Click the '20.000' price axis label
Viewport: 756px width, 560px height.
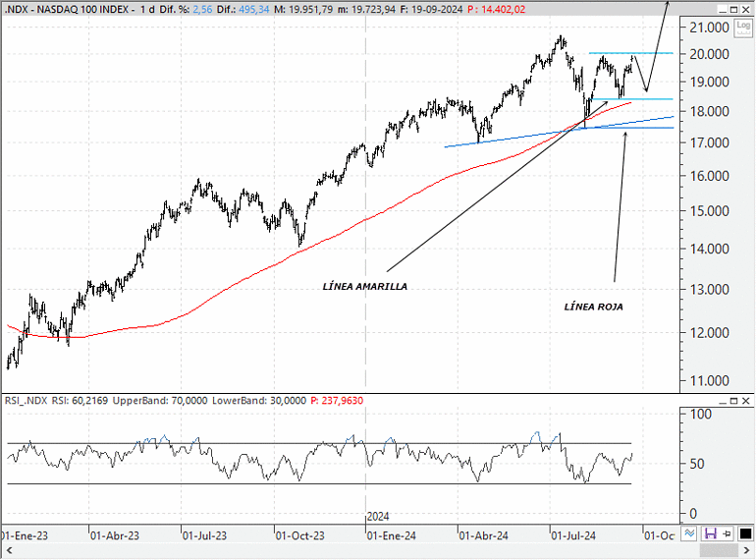pos(709,54)
